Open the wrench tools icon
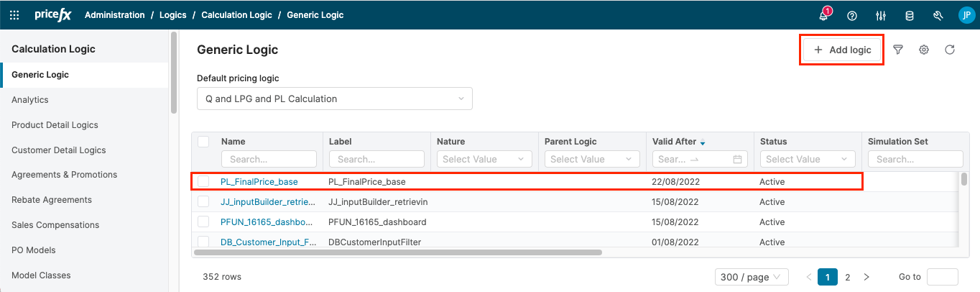 pyautogui.click(x=938, y=15)
